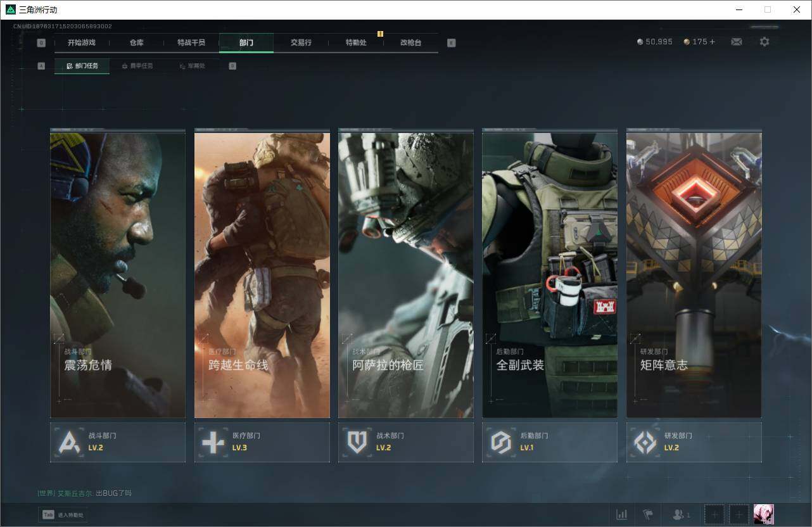Click the 战术部门 shield icon
Viewport: 812px width, 527px height.
coord(357,442)
